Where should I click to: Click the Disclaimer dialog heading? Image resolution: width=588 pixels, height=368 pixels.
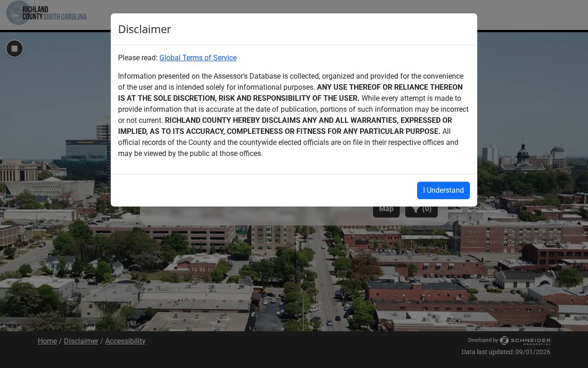coord(145,29)
